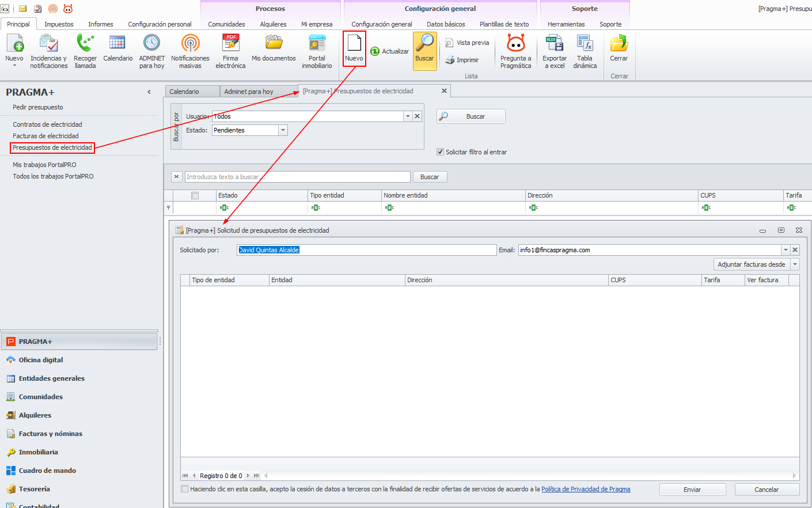Open Política de Privacidad de Pragma link
This screenshot has width=812, height=508.
pyautogui.click(x=586, y=489)
